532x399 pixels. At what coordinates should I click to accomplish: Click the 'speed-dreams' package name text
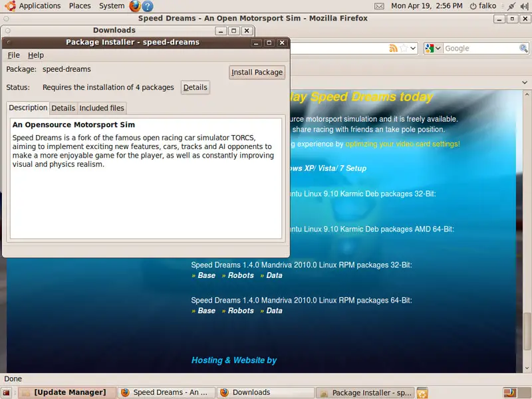[x=66, y=69]
